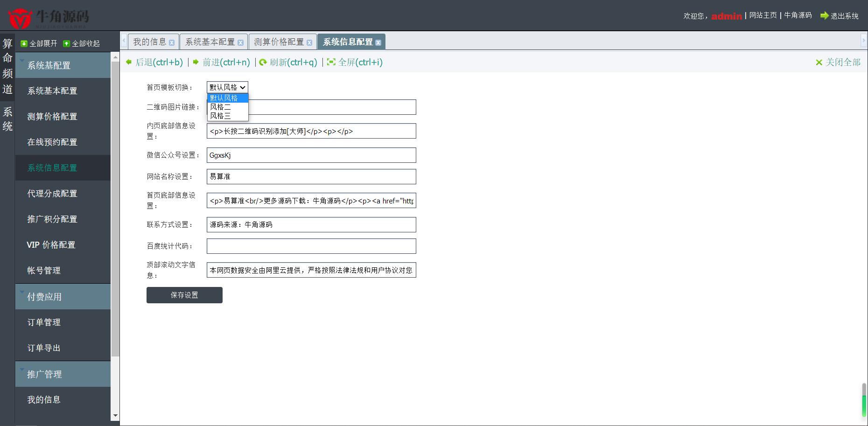Click the 全部展开 green plus icon
Image resolution: width=868 pixels, height=426 pixels.
coord(24,43)
